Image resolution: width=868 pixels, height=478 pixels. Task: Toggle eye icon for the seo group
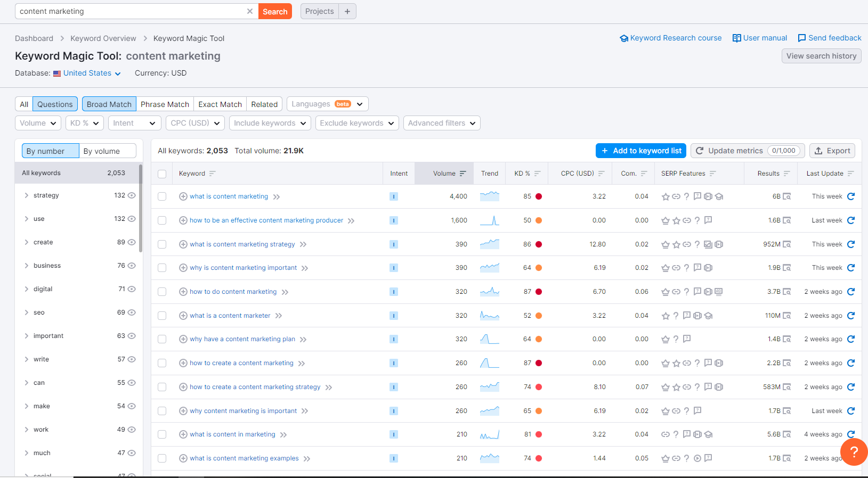point(132,312)
